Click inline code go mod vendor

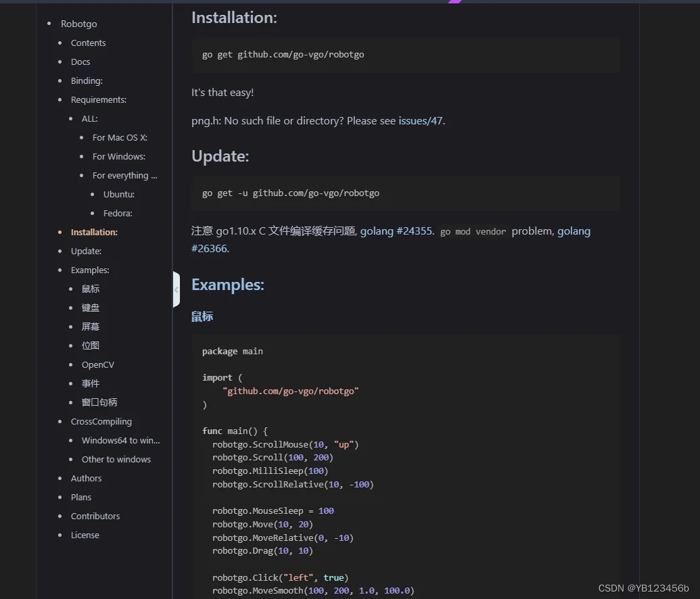click(x=473, y=232)
